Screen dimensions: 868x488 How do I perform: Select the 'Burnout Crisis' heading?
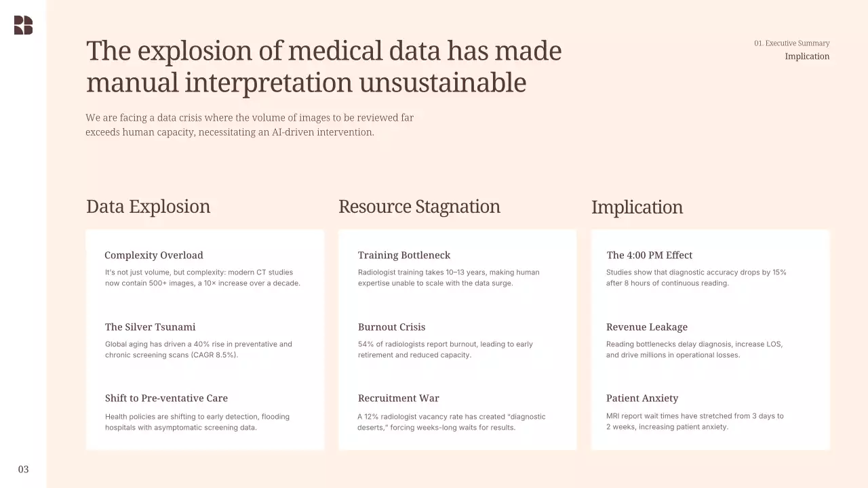(392, 327)
